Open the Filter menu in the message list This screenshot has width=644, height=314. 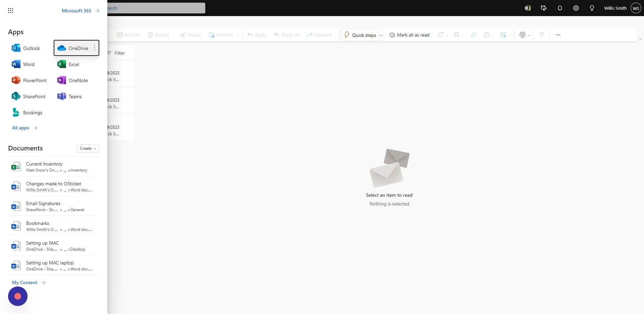click(116, 53)
